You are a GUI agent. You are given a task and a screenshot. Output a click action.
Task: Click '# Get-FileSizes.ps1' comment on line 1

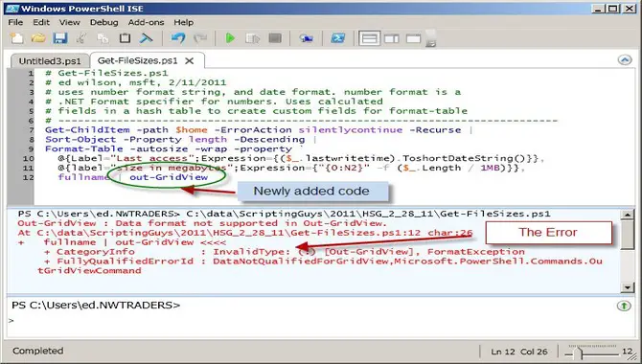coord(106,73)
